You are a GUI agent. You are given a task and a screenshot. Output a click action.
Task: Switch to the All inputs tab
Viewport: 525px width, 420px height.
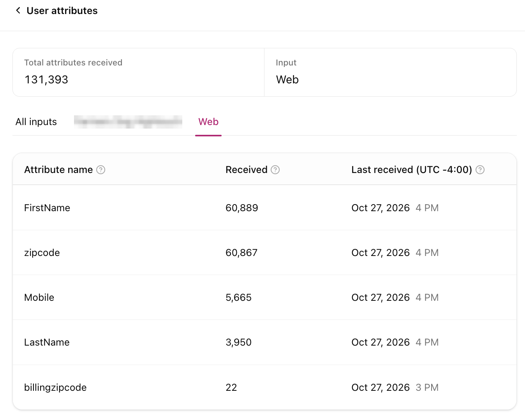point(36,122)
